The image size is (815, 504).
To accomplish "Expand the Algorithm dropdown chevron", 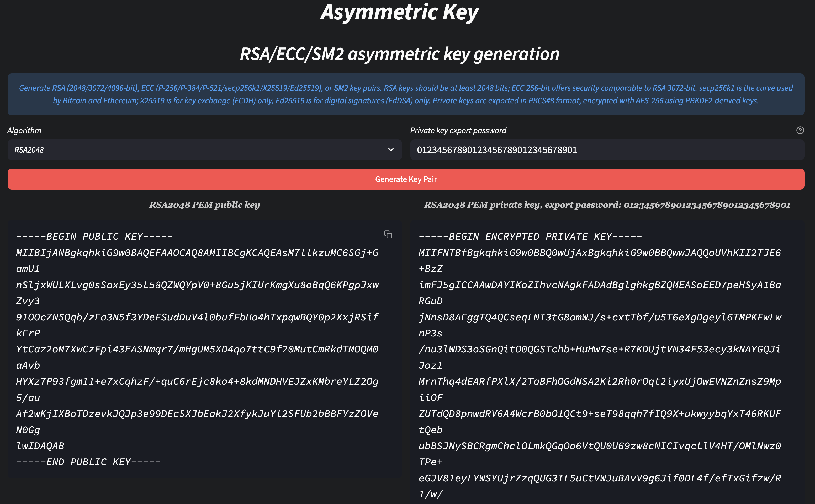I will click(x=391, y=150).
